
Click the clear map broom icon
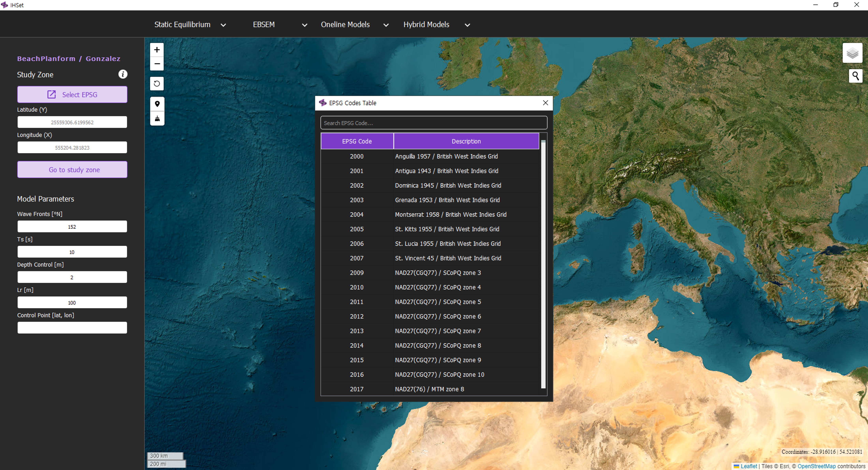point(157,118)
